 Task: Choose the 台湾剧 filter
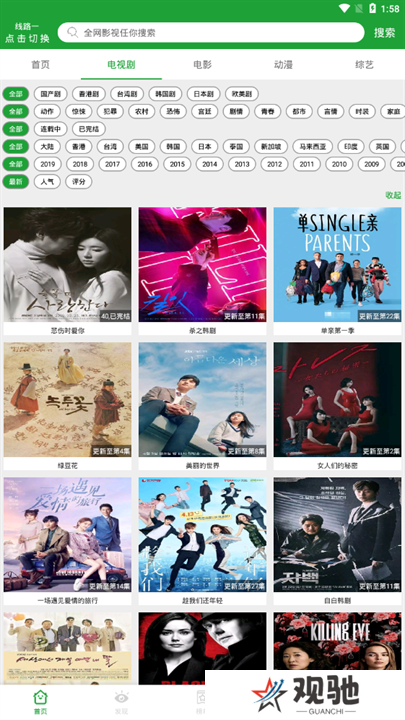click(127, 94)
